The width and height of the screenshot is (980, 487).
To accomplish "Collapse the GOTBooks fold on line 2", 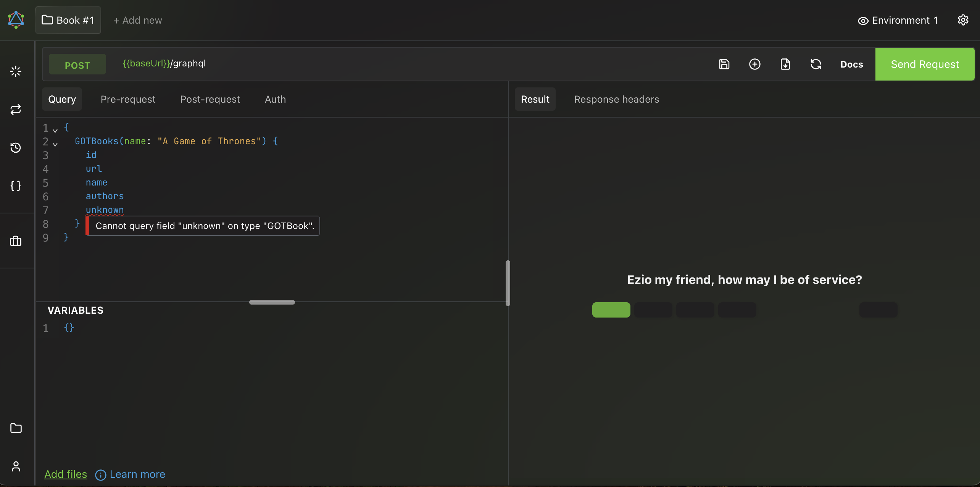I will (55, 144).
